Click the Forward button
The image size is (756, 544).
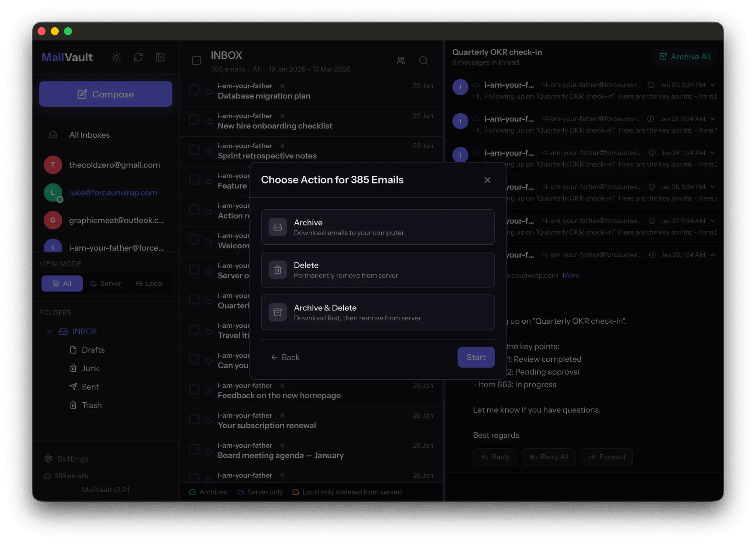click(x=606, y=457)
